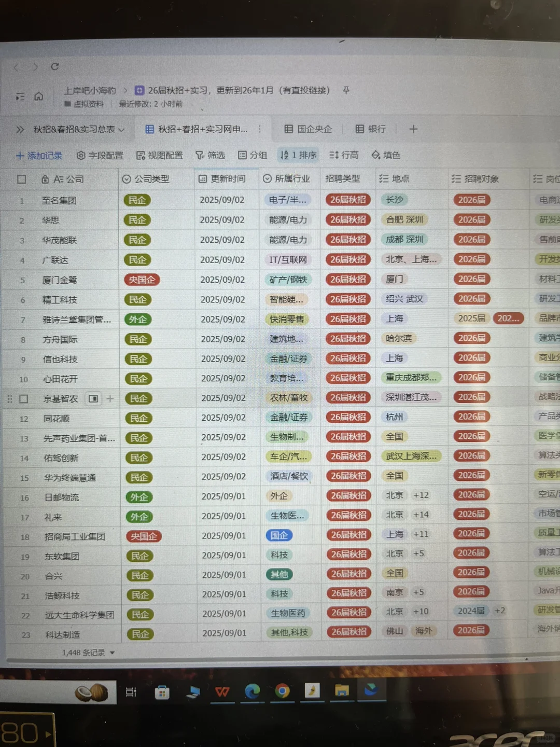Click the browser back arrow

[16, 67]
